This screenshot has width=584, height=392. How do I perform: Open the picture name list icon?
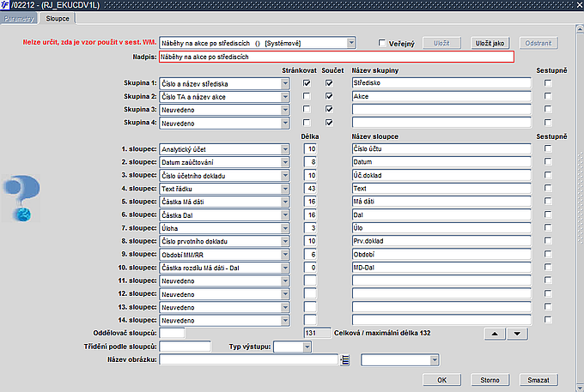[x=345, y=360]
